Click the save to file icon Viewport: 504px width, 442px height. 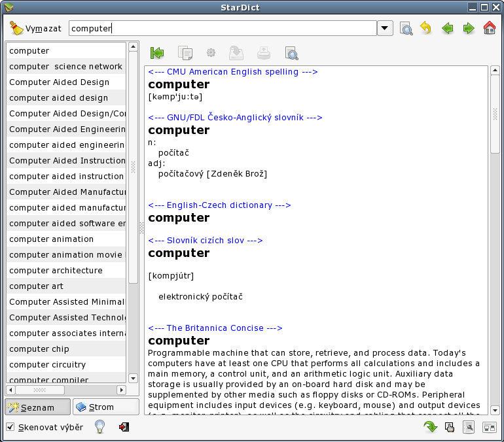point(236,53)
